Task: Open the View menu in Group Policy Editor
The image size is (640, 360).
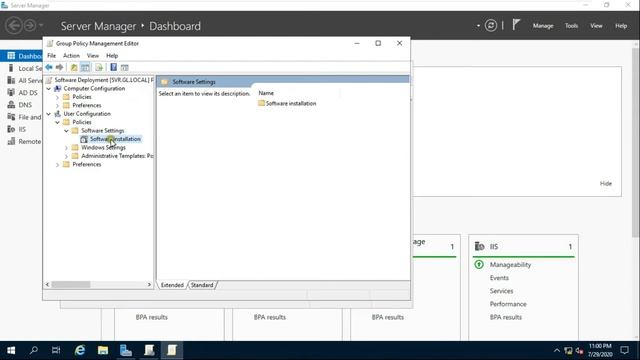Action: 93,56
